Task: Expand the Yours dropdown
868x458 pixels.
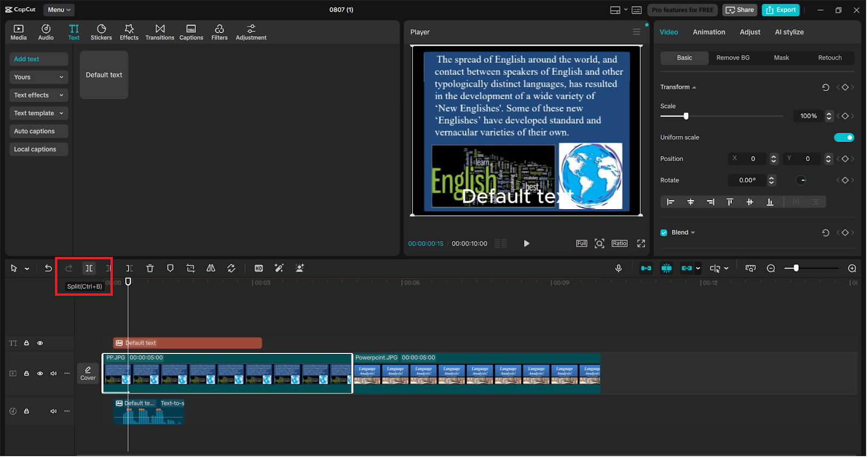Action: (39, 77)
